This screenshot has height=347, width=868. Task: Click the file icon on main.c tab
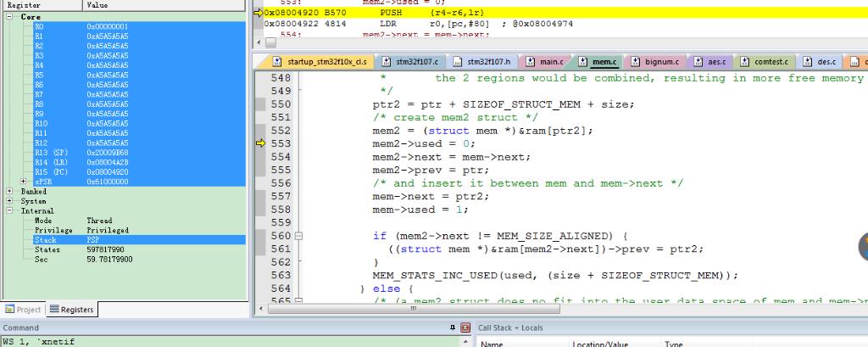[531, 62]
